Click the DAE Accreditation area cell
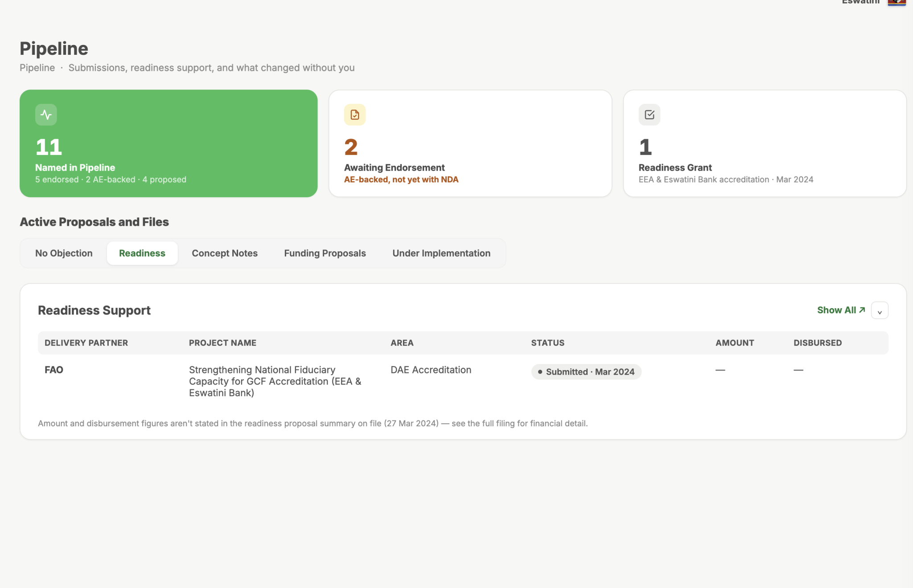This screenshot has height=588, width=913. (431, 370)
